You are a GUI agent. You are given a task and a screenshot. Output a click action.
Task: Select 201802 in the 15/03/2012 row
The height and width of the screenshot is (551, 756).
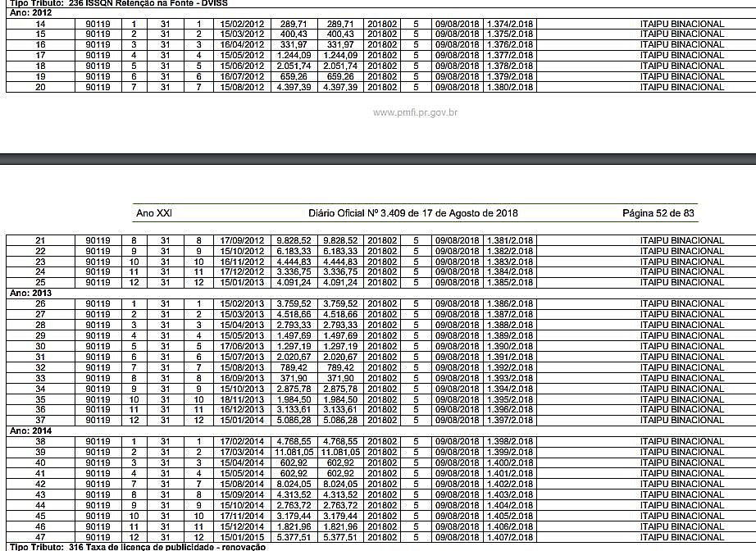click(382, 34)
